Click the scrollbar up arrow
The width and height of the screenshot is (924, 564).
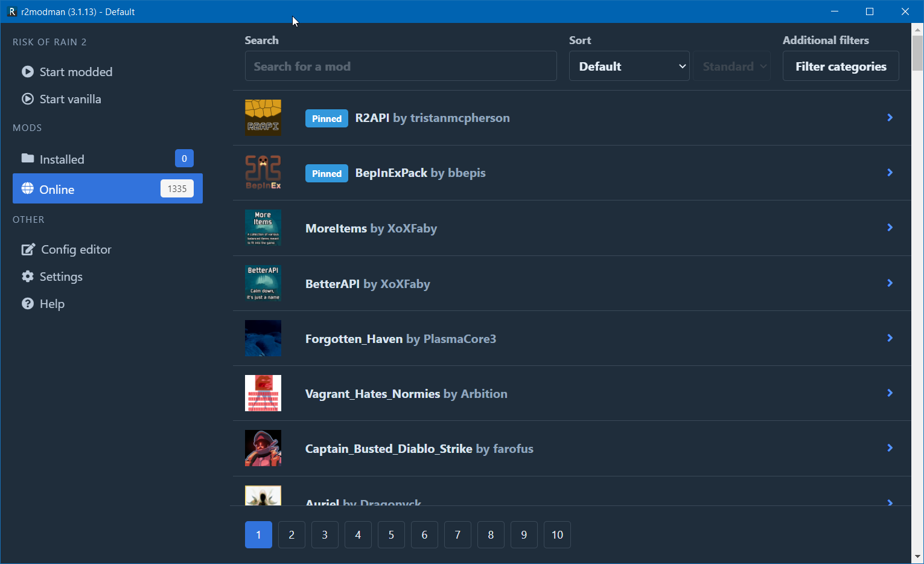(x=917, y=28)
